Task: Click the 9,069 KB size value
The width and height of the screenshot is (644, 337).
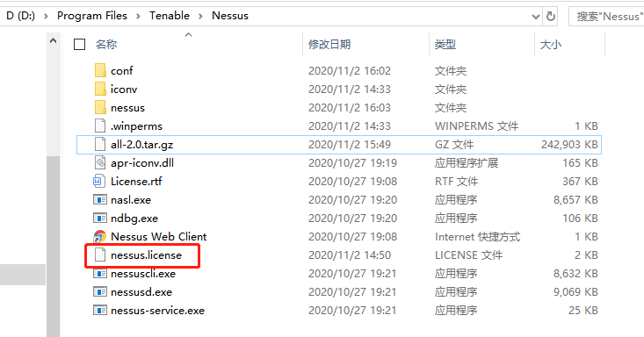Action: [x=575, y=292]
